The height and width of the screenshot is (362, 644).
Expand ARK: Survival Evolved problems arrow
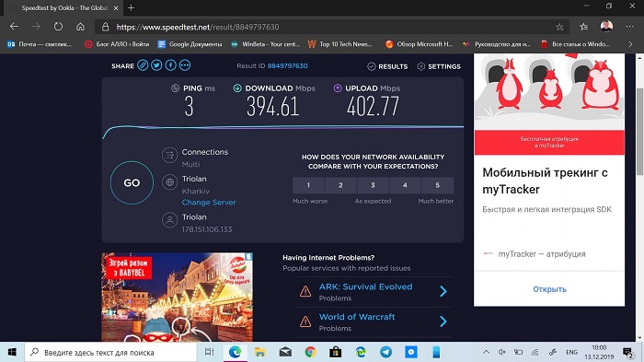(443, 291)
